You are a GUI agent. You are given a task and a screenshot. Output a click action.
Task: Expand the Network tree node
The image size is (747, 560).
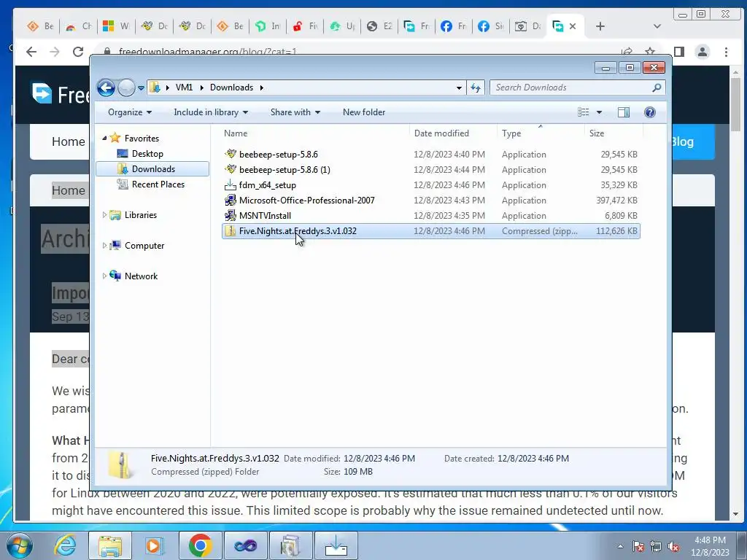click(104, 276)
